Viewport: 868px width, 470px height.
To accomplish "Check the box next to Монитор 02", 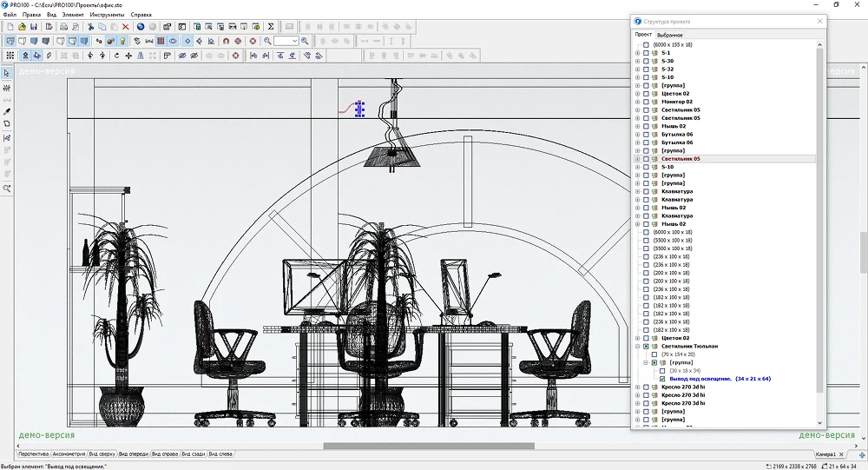I will pyautogui.click(x=646, y=102).
